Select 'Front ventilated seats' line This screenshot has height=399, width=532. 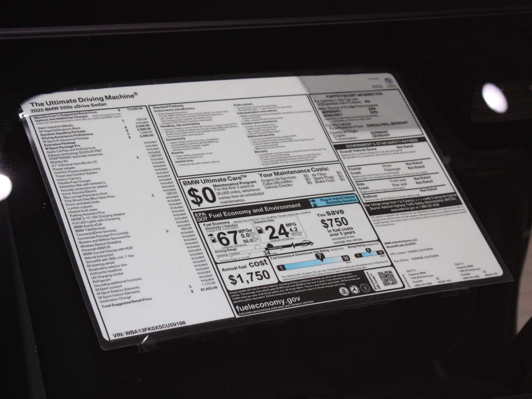83,203
